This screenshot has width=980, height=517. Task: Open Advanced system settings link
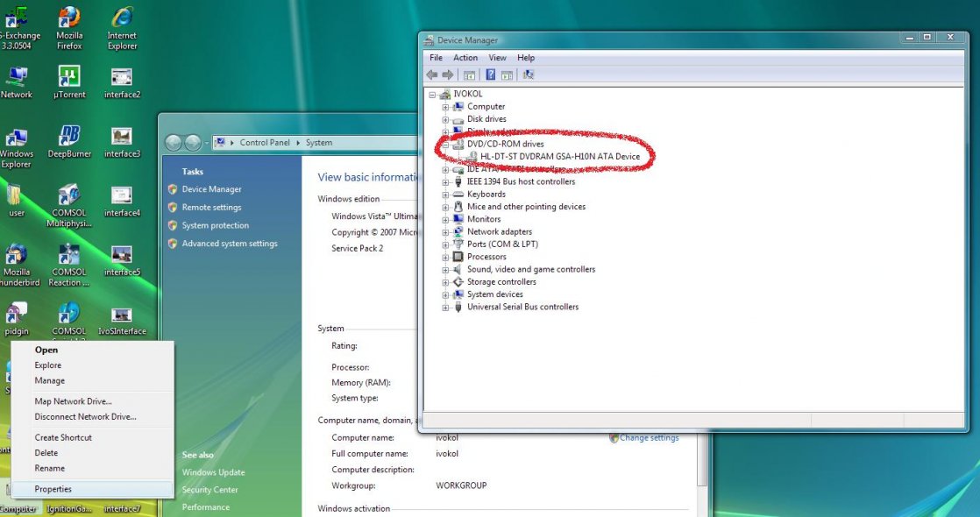click(x=230, y=244)
